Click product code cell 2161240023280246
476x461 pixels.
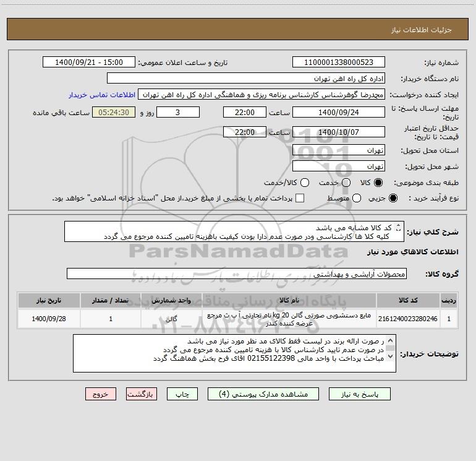408,319
